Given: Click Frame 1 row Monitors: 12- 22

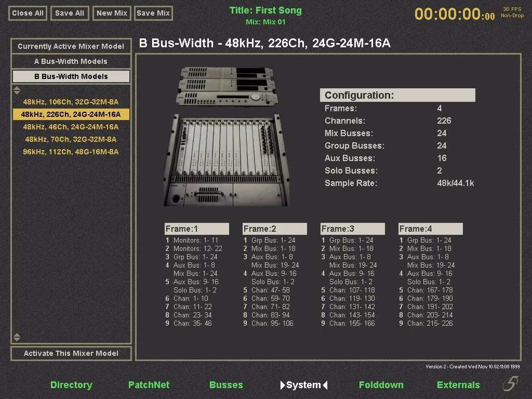Looking at the screenshot, I should point(194,248).
